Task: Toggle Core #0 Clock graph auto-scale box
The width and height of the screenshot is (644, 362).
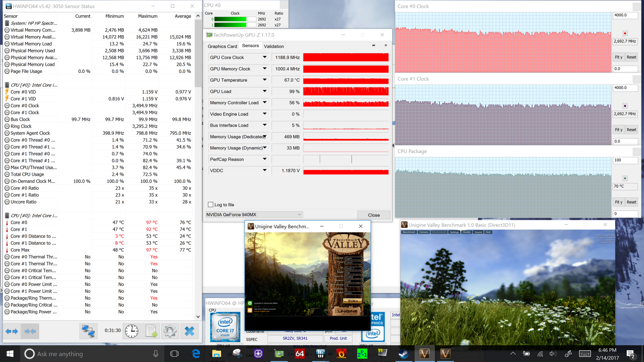Action: tap(625, 34)
